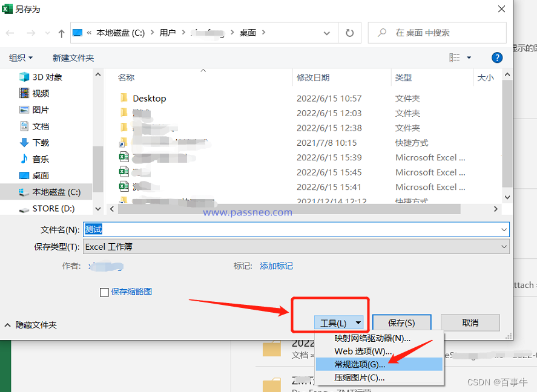Open the 工具(L) dropdown
This screenshot has height=392, width=537.
[x=338, y=323]
